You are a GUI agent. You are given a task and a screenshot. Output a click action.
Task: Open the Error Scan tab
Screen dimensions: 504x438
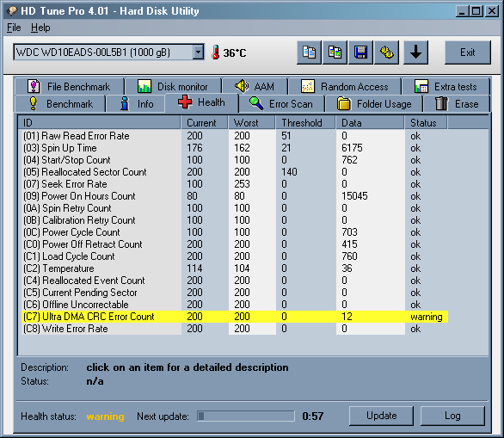(x=282, y=104)
